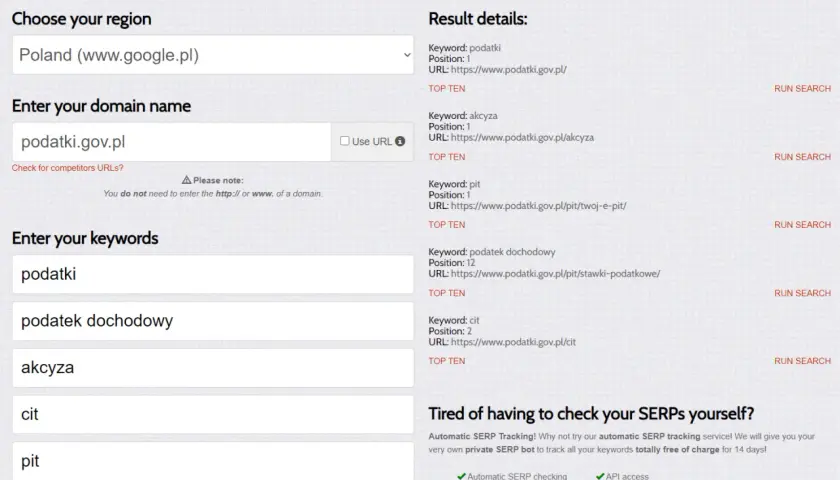Image resolution: width=840 pixels, height=480 pixels.
Task: Click the cit keyword input
Action: [213, 414]
